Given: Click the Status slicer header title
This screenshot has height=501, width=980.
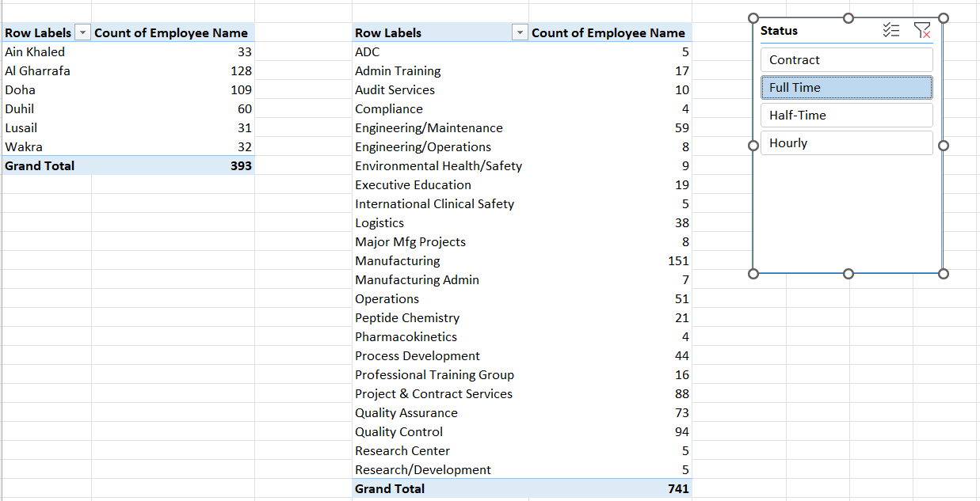Looking at the screenshot, I should (779, 31).
